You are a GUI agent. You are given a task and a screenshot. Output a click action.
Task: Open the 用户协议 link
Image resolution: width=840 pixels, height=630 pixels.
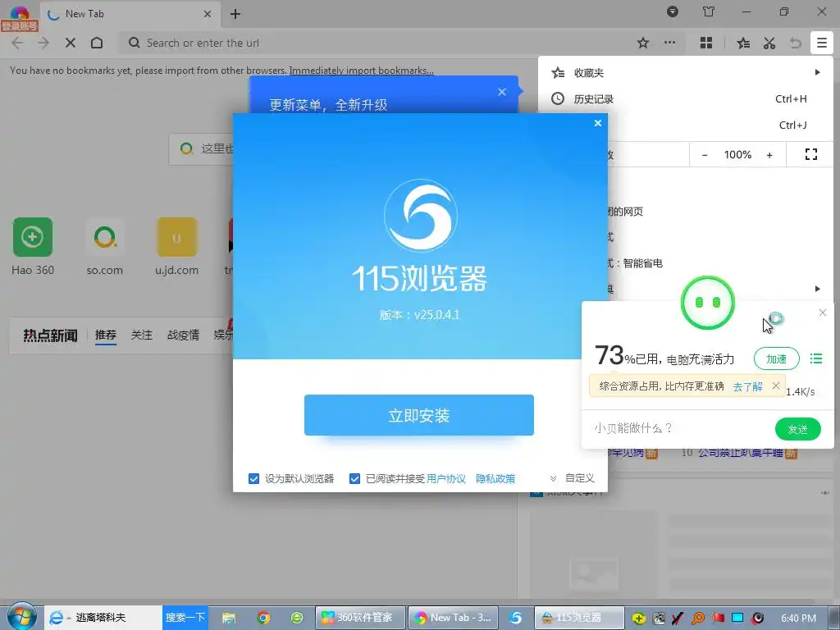point(446,478)
